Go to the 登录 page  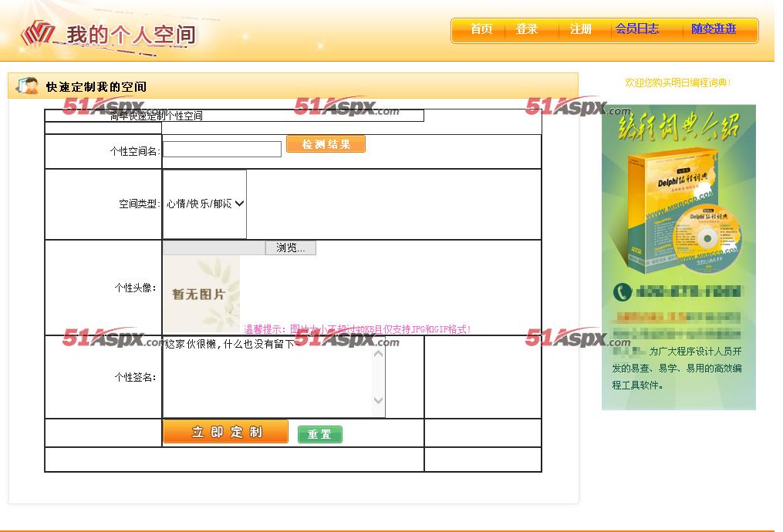pos(527,29)
